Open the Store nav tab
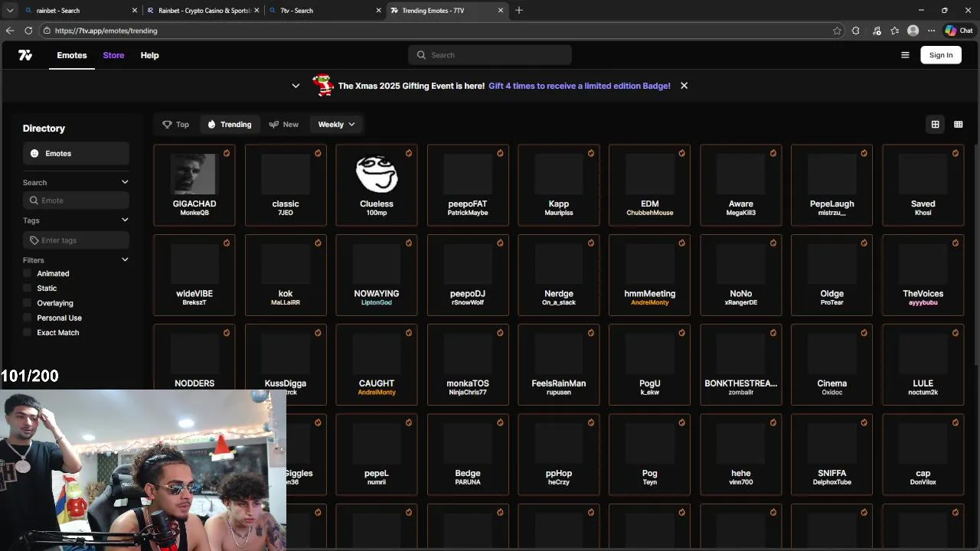Image resolution: width=980 pixels, height=551 pixels. point(113,55)
